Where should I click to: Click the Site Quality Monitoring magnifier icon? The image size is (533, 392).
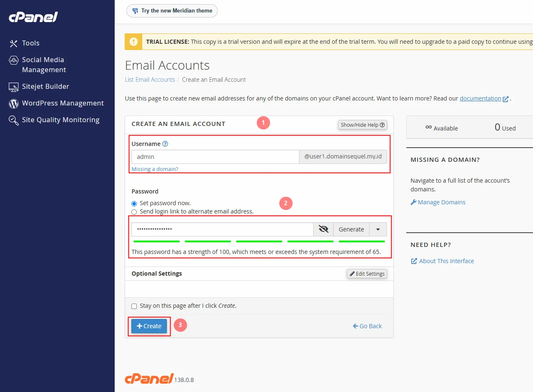(x=14, y=120)
